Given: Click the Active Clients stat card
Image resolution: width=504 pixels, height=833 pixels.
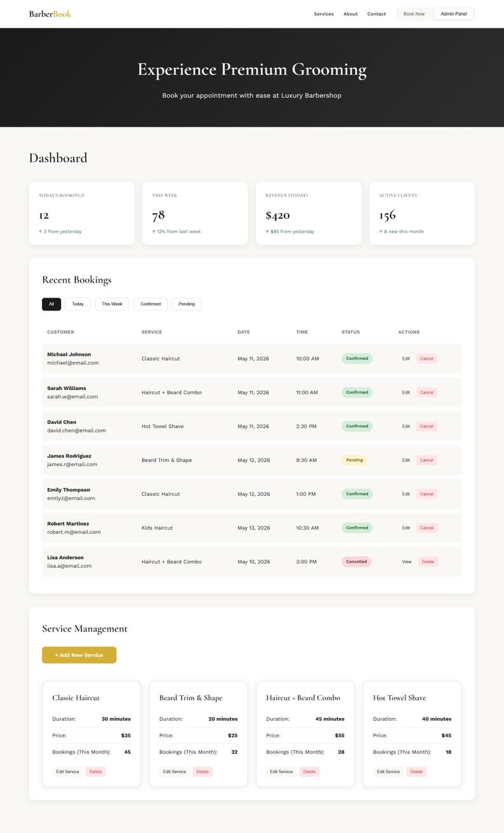Looking at the screenshot, I should [422, 213].
